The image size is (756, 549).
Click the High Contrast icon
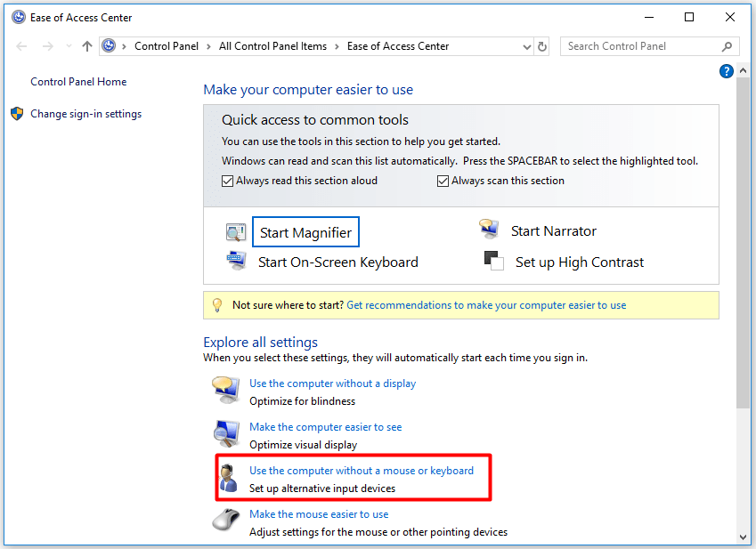pos(493,262)
